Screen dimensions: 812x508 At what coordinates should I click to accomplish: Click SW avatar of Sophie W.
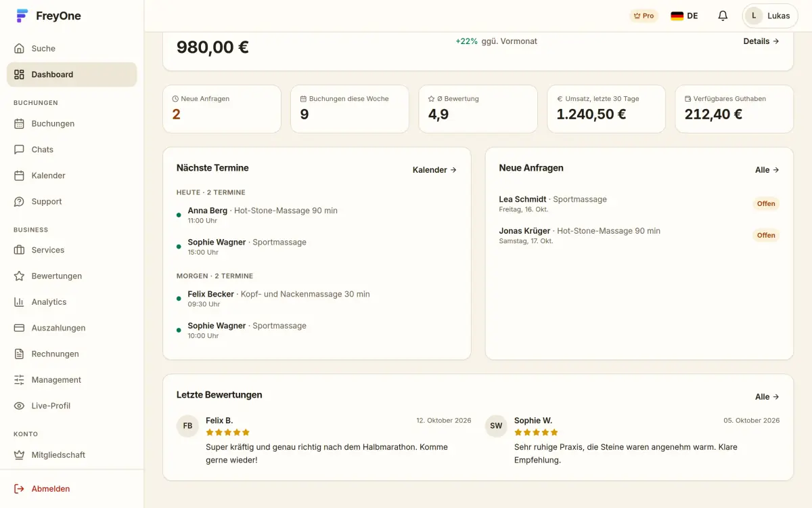[496, 426]
